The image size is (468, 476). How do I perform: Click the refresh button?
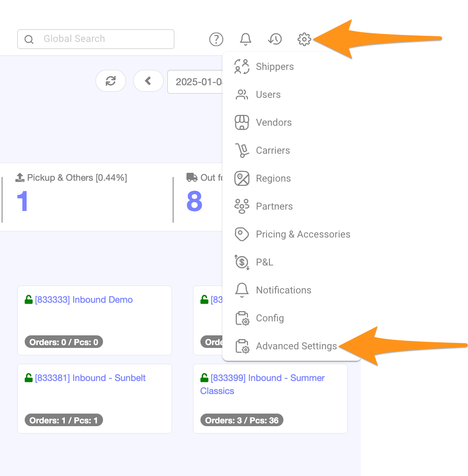coord(110,81)
